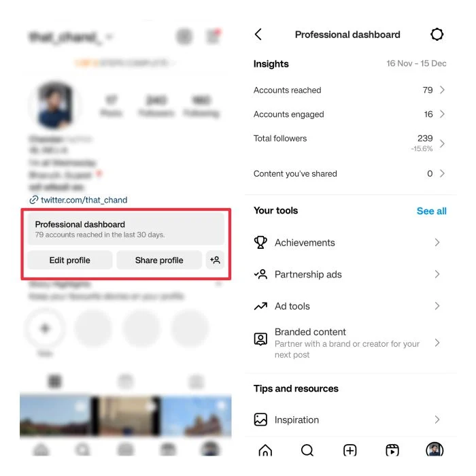This screenshot has width=476, height=476.
Task: Expand the Accounts reached insight chevron
Action: (442, 90)
